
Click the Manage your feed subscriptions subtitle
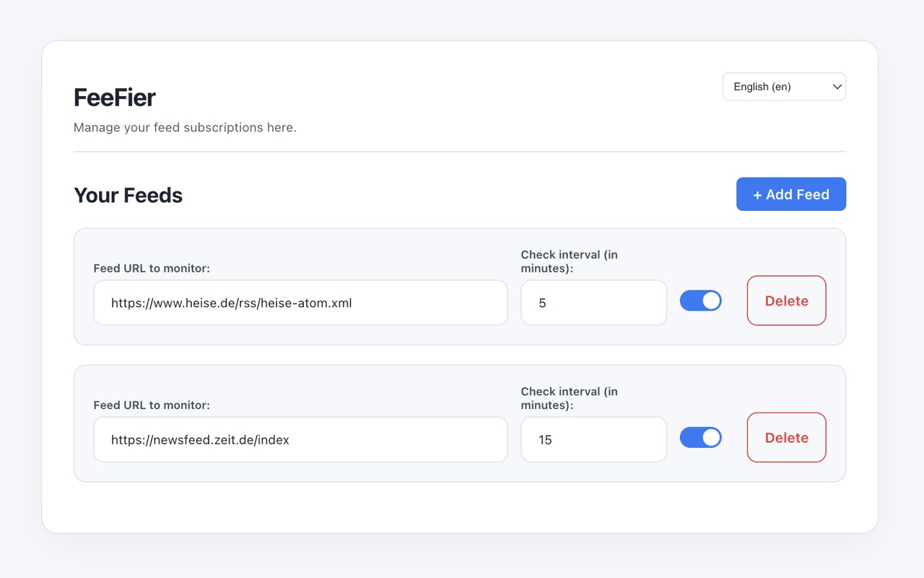[x=185, y=127]
